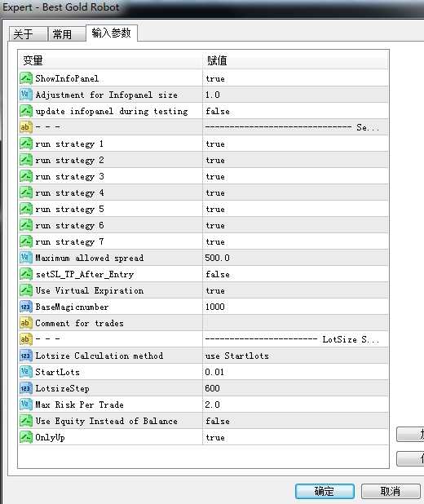Click icon beside run strategy 6

[x=26, y=225]
